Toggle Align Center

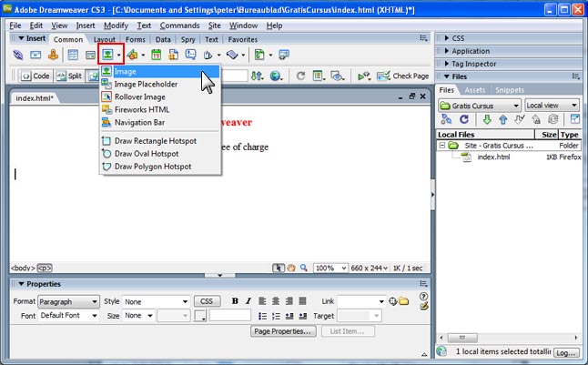pos(276,301)
